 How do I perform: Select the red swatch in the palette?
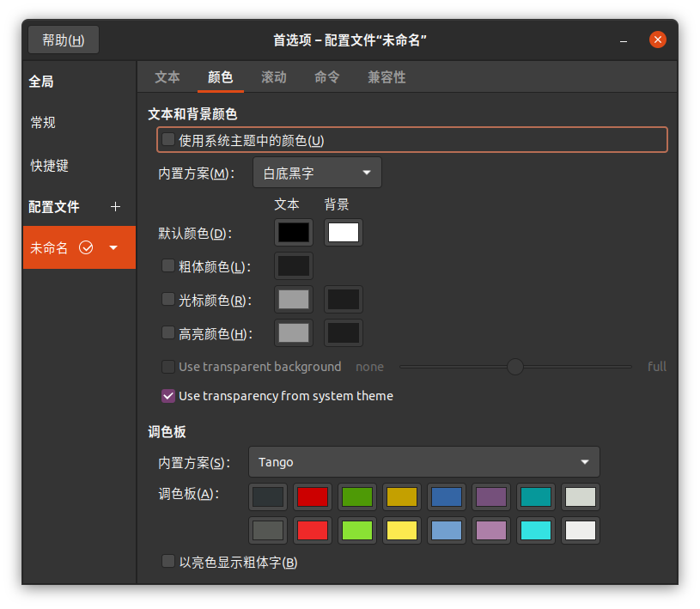(x=313, y=496)
